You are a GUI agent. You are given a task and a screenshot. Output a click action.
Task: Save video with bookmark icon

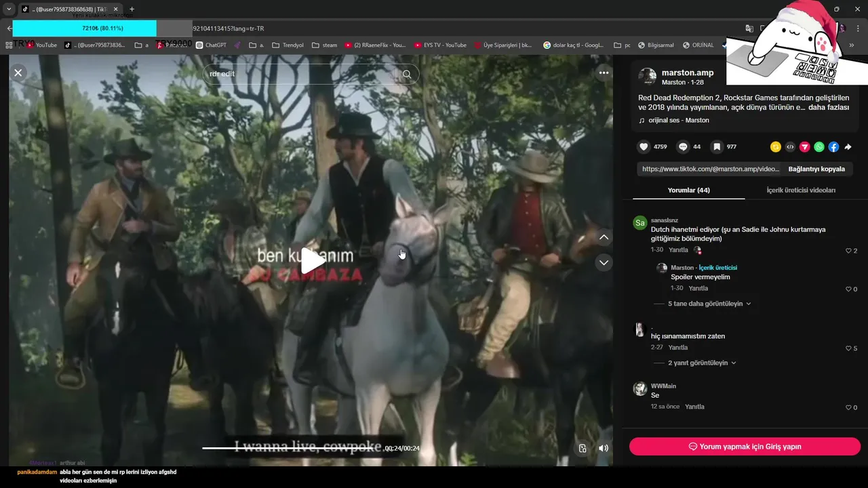coord(717,146)
